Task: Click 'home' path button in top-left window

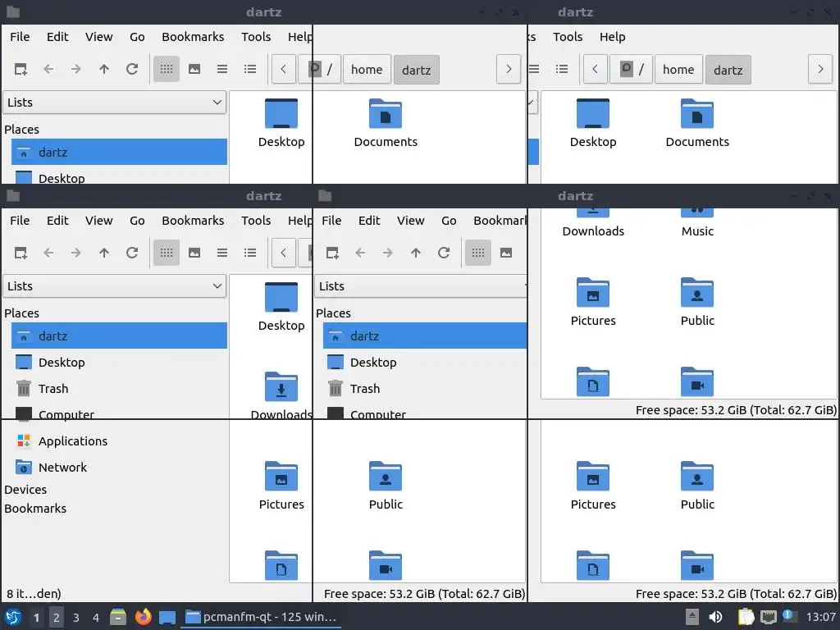Action: [x=367, y=70]
